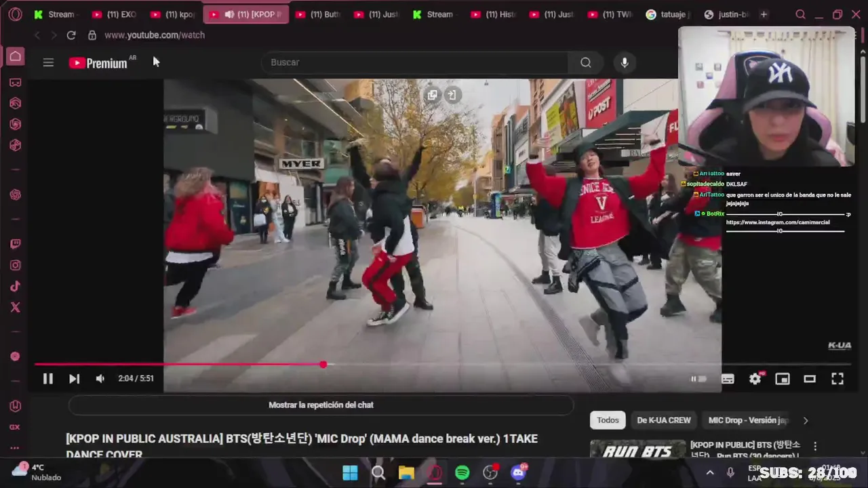Open weather widget showing 4°C Nublado
Screen dimensions: 868x488
click(37, 472)
